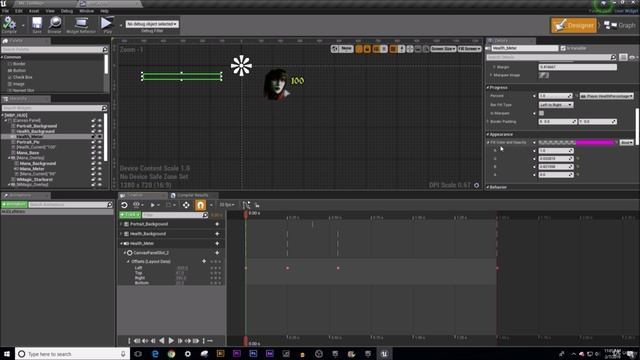
Task: Click the green Animation add button
Action: click(14, 204)
